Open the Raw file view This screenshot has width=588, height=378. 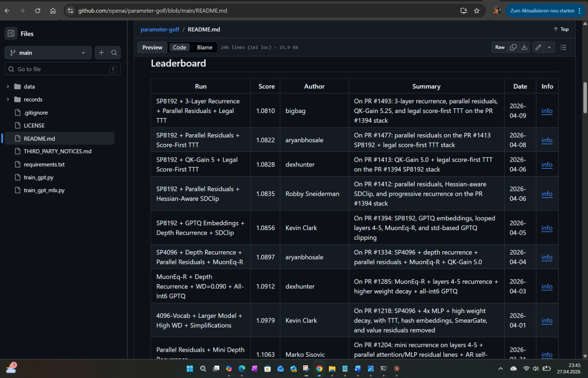coord(500,47)
